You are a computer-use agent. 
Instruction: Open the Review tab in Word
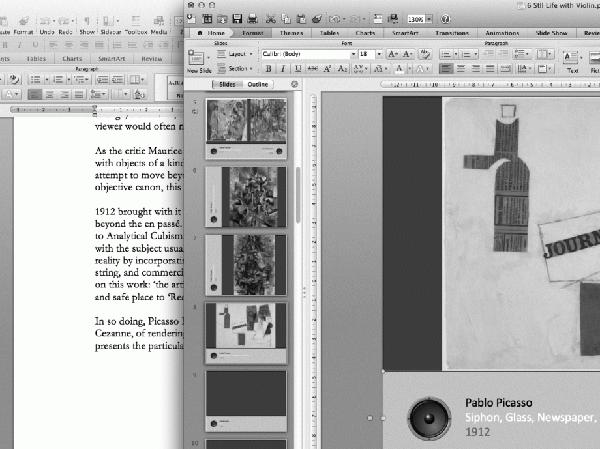tap(152, 59)
